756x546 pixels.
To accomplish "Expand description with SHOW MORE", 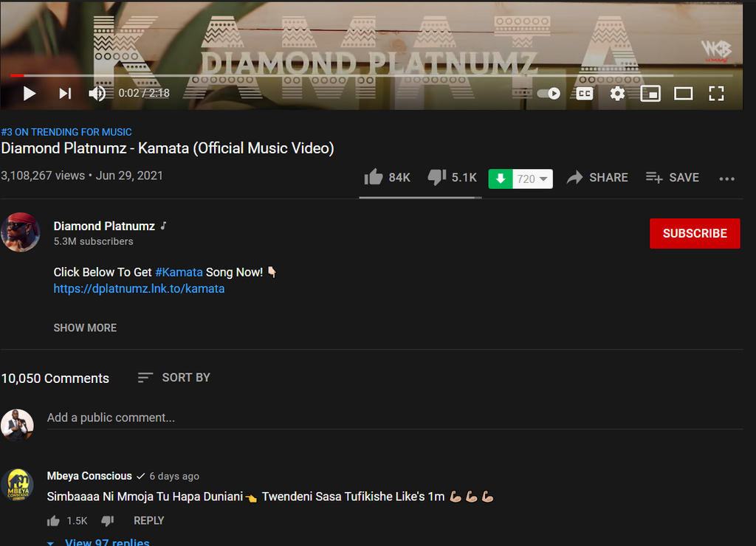I will 85,328.
